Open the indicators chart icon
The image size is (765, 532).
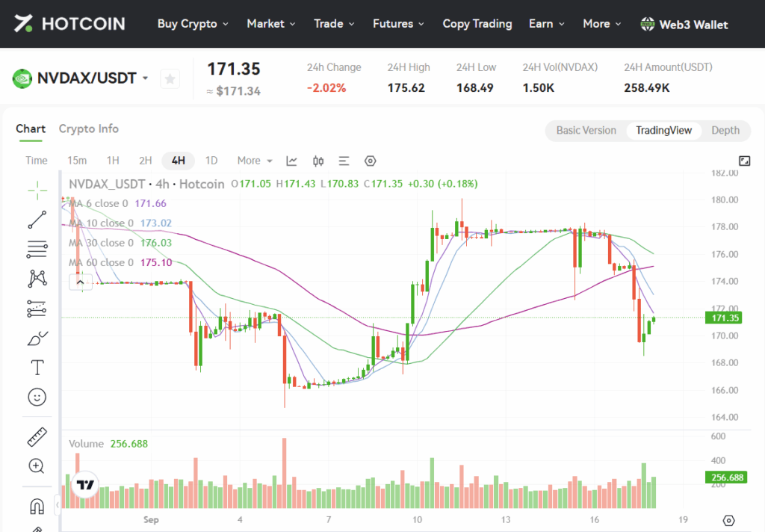point(292,161)
